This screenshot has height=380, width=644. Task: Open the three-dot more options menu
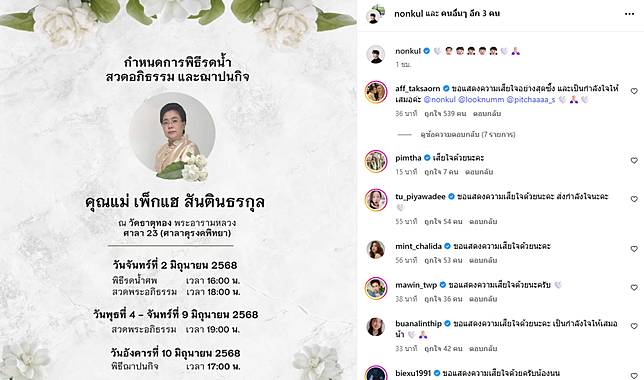(x=629, y=14)
